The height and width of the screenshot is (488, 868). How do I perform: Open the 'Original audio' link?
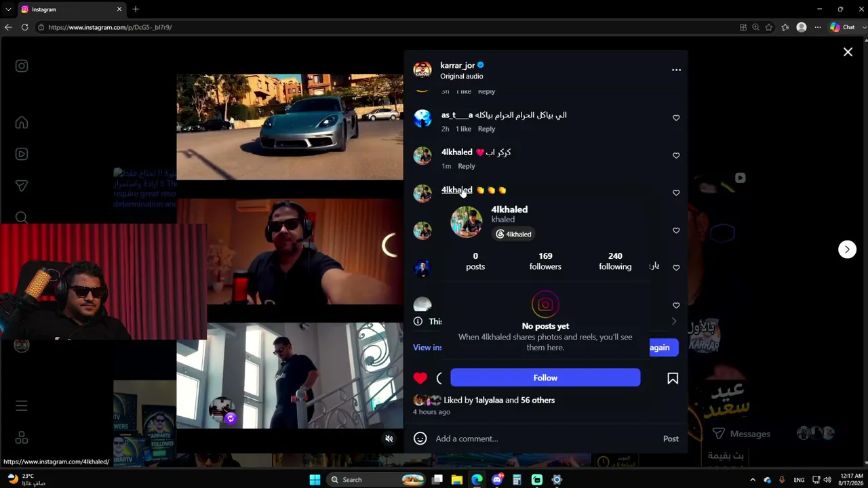point(462,77)
